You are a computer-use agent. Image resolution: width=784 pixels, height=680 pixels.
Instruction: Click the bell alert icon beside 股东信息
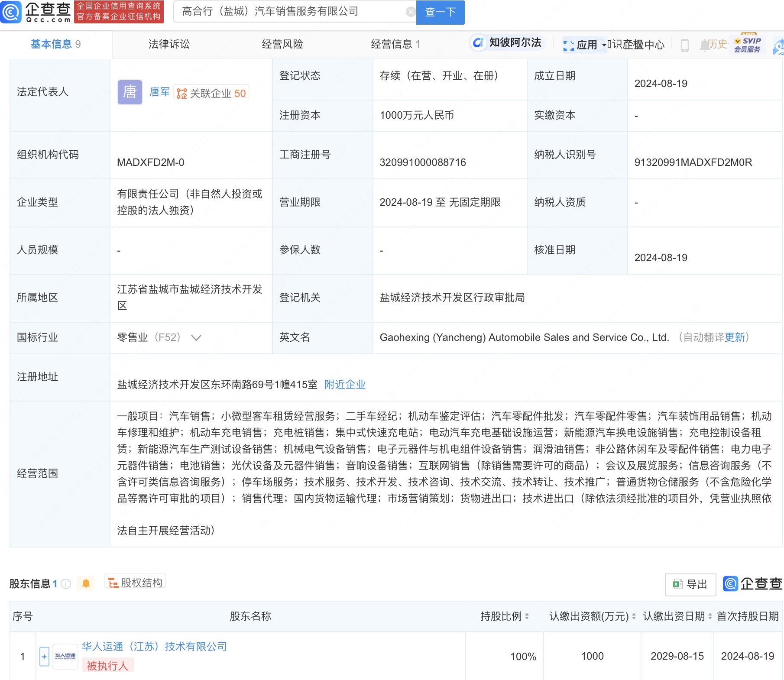coord(86,583)
